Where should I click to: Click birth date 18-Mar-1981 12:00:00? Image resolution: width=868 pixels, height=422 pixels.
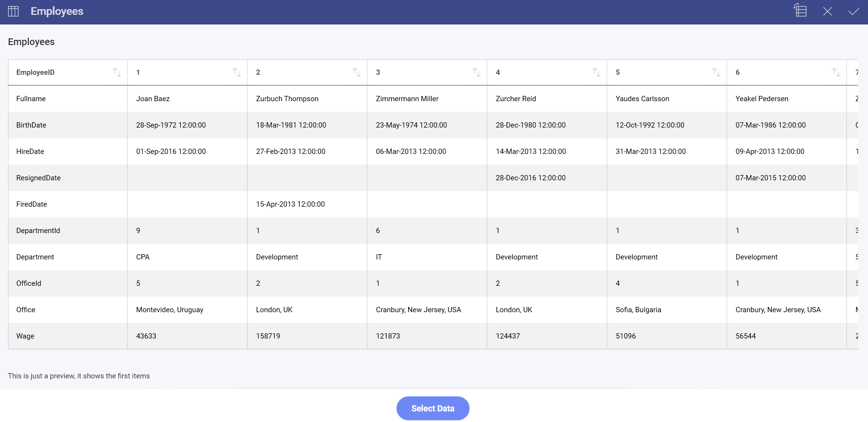coord(291,125)
